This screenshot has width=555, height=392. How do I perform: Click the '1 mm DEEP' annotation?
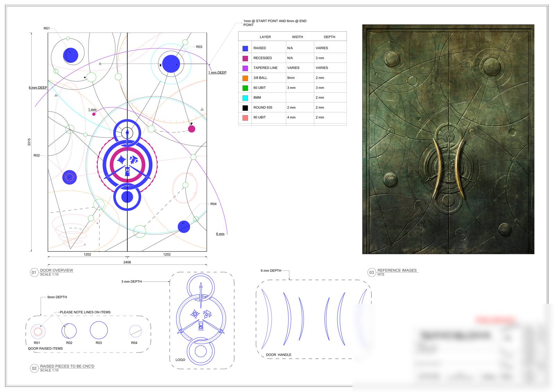(x=217, y=73)
